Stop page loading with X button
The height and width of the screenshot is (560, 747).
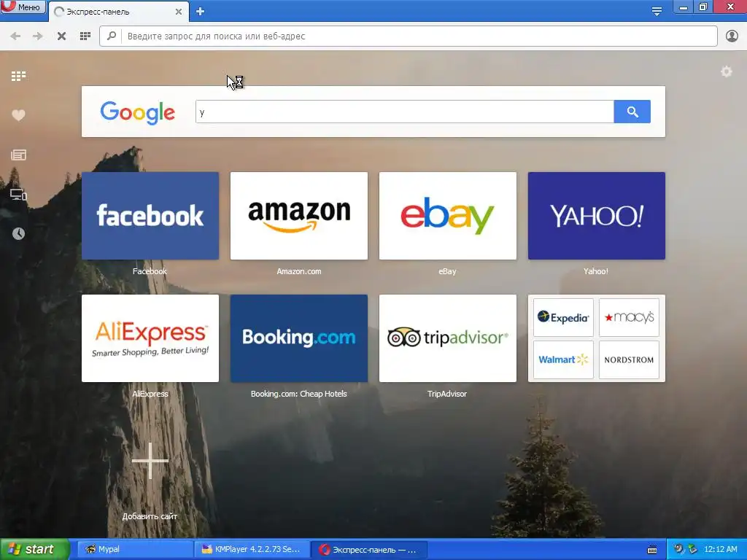click(x=61, y=36)
